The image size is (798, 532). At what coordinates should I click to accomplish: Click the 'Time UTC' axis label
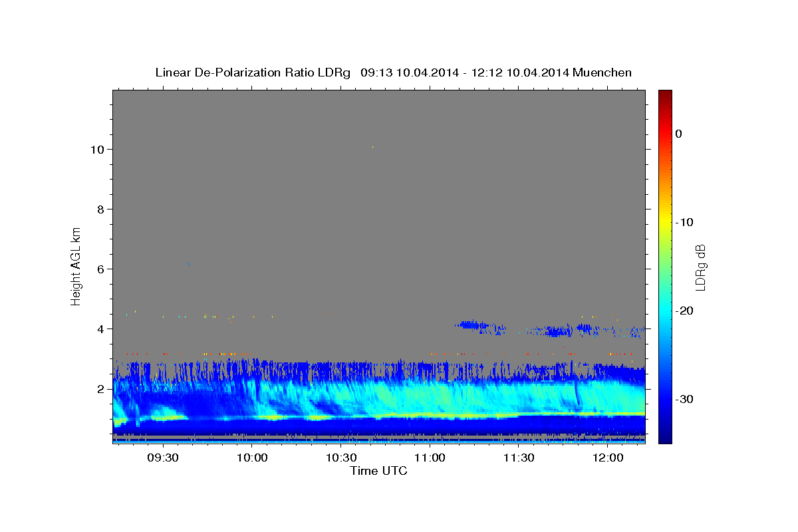(378, 471)
